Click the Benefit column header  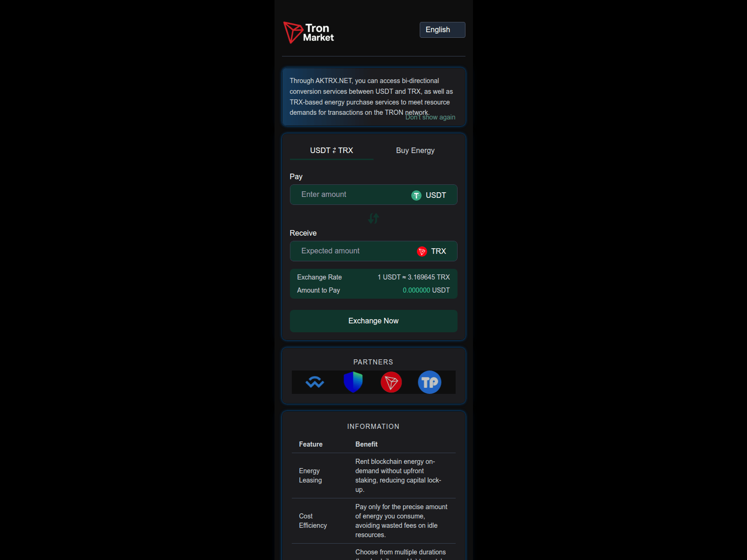point(366,444)
